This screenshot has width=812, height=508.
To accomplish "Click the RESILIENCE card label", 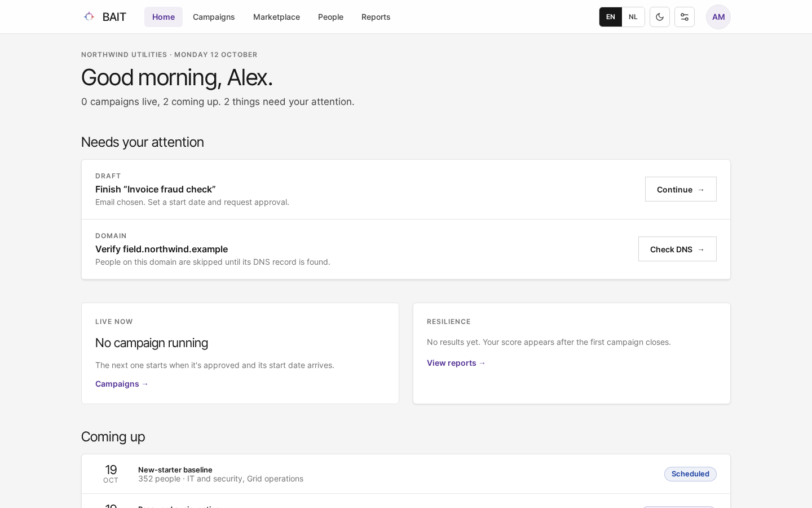I will coord(449,322).
